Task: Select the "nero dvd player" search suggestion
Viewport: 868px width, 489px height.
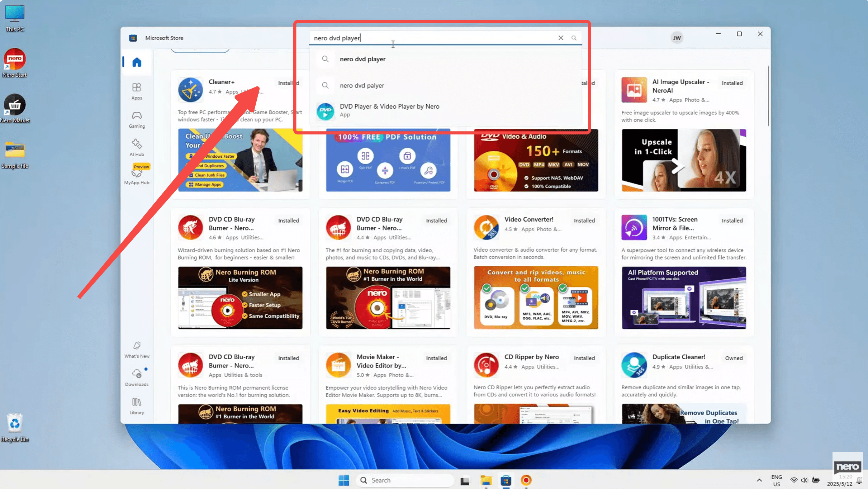Action: point(445,59)
